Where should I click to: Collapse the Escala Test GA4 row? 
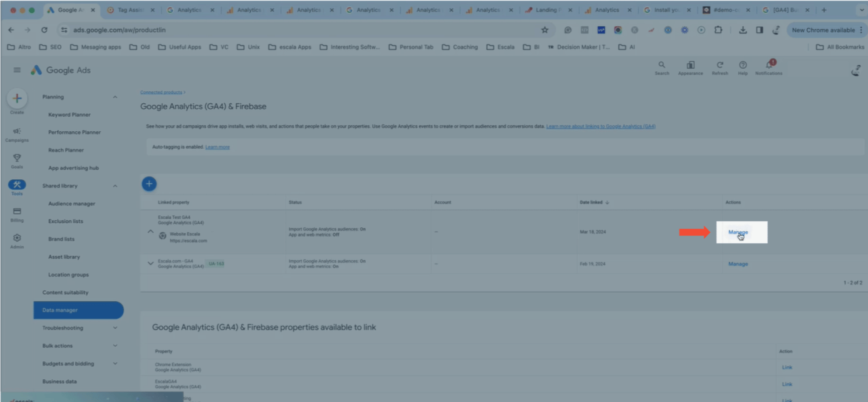pos(150,231)
